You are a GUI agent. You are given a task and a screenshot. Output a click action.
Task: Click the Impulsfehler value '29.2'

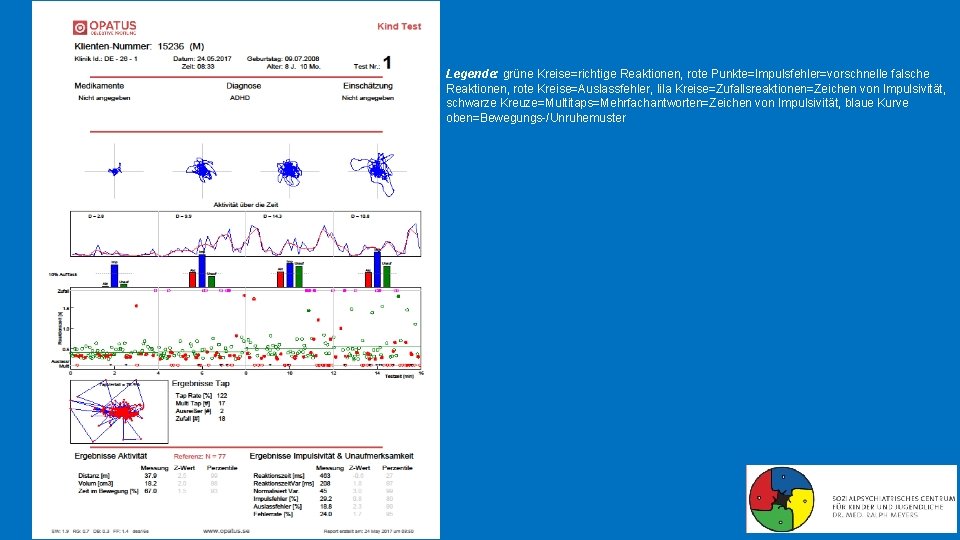pos(326,499)
